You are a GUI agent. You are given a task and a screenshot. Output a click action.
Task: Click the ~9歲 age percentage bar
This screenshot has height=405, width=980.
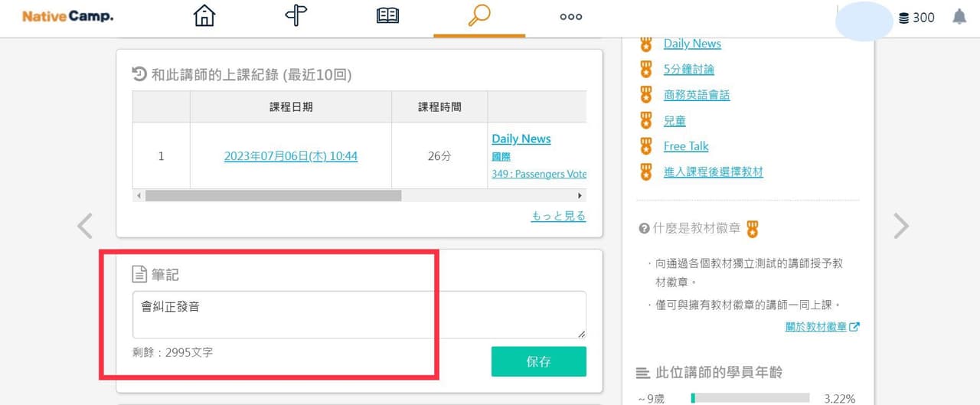click(750, 398)
